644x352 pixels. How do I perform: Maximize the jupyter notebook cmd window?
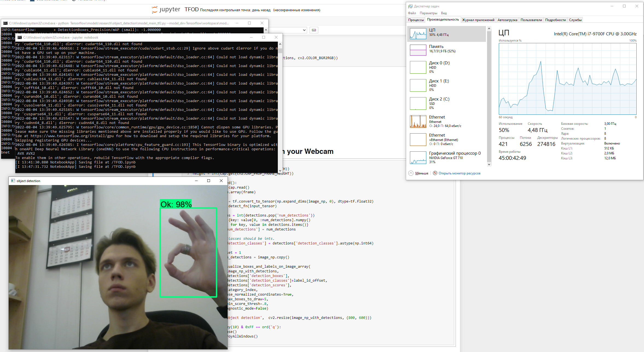click(264, 37)
